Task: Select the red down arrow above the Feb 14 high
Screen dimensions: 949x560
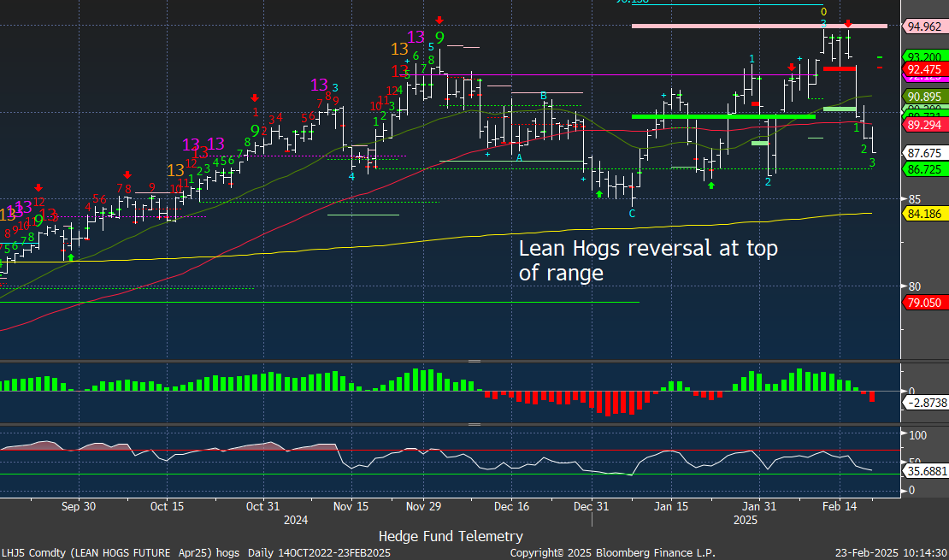Action: pyautogui.click(x=847, y=23)
